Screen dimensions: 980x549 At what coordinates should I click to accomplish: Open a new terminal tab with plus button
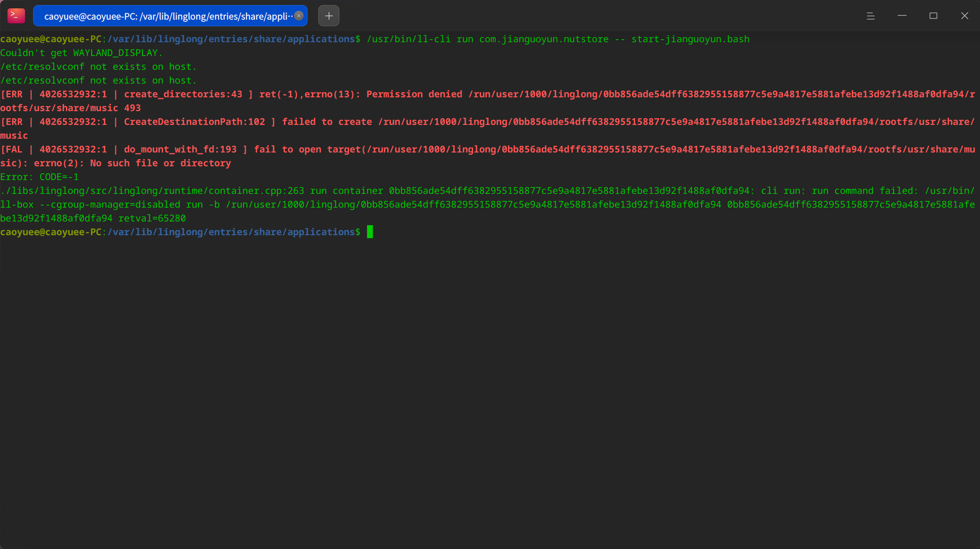tap(329, 16)
